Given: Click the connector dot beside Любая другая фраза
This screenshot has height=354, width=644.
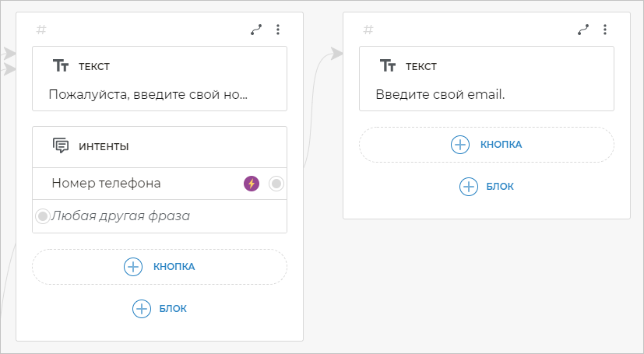Looking at the screenshot, I should coord(43,216).
